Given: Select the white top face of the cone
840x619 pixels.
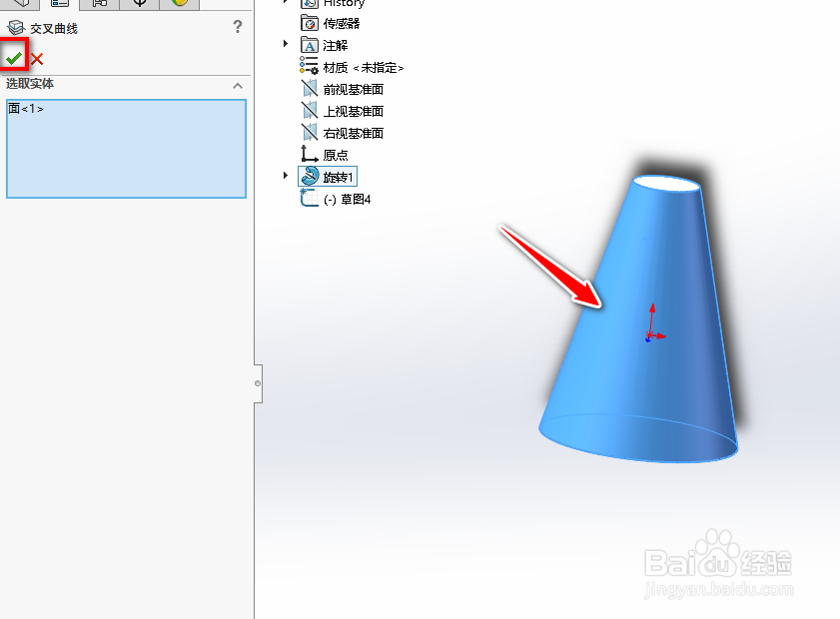Looking at the screenshot, I should click(666, 184).
